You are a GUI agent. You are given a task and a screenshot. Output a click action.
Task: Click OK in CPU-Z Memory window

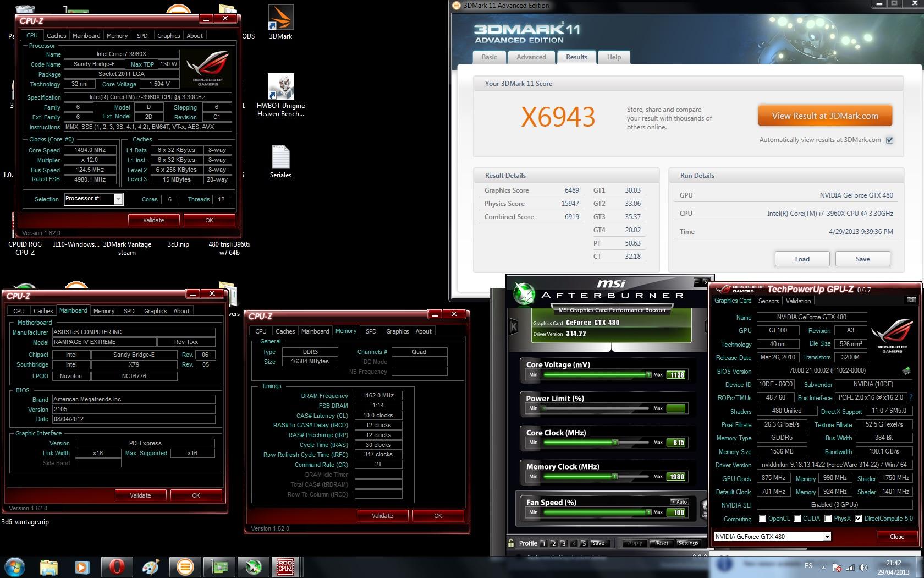(438, 516)
